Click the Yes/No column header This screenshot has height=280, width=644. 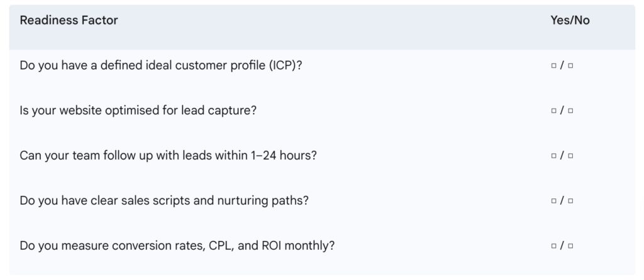[x=570, y=21]
